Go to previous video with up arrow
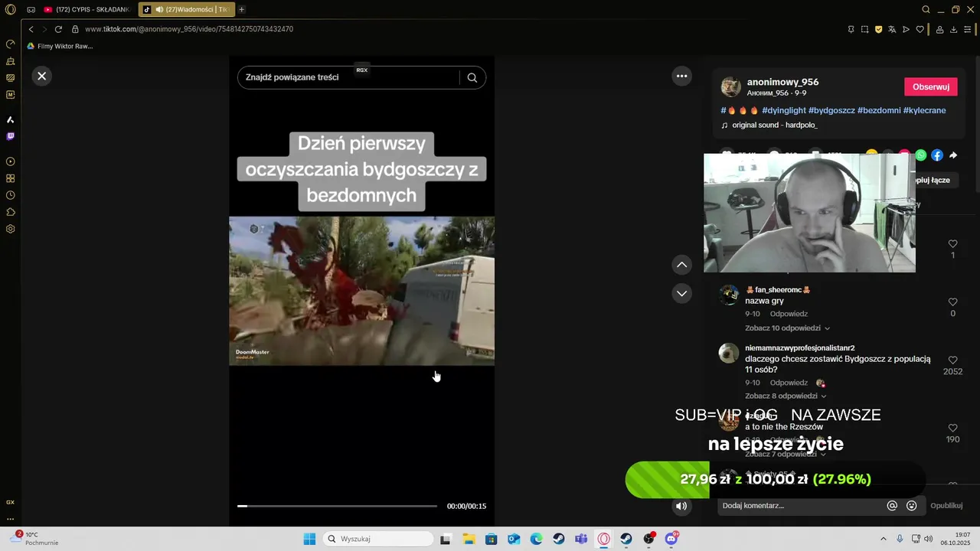980x551 pixels. [681, 265]
